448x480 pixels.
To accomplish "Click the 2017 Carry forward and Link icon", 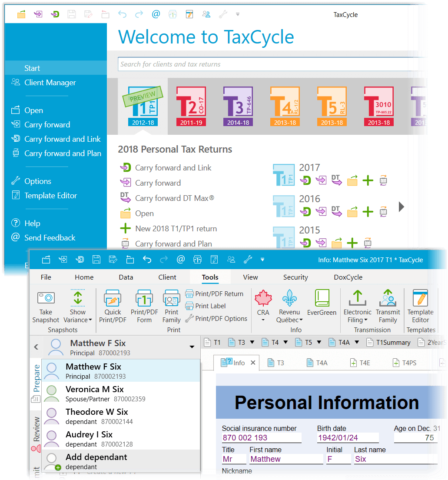I will point(305,180).
